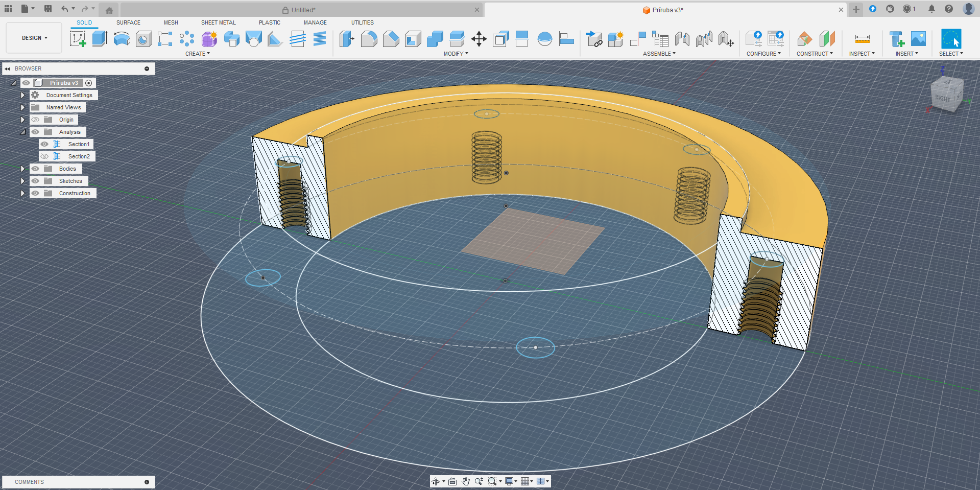
Task: Show Section2 using its eye icon
Action: [45, 156]
